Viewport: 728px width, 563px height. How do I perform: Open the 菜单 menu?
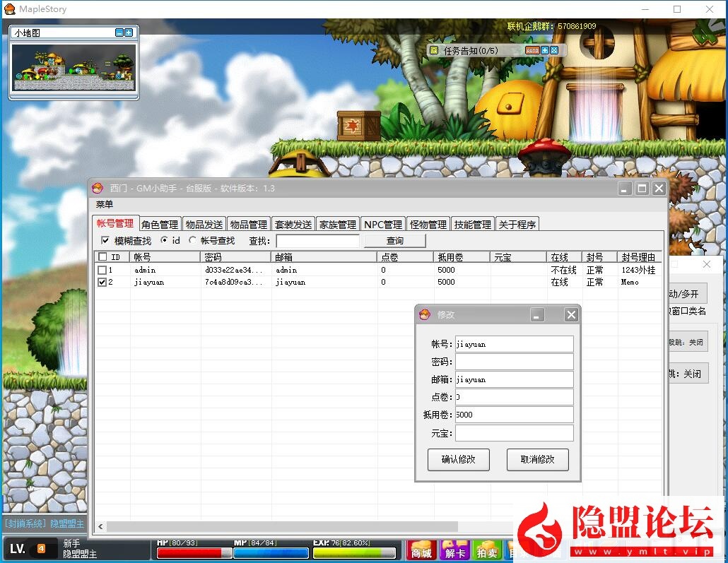tap(105, 204)
